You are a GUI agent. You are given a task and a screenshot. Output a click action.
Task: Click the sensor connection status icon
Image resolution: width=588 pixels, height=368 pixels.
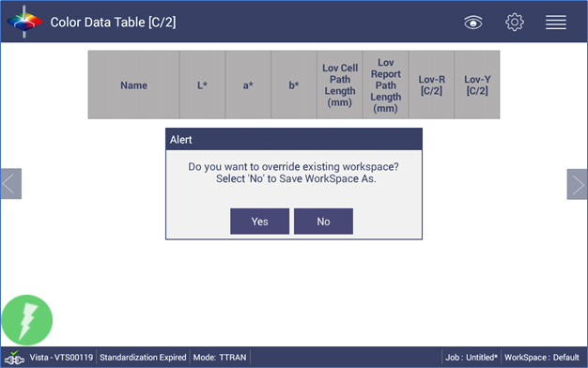[15, 358]
